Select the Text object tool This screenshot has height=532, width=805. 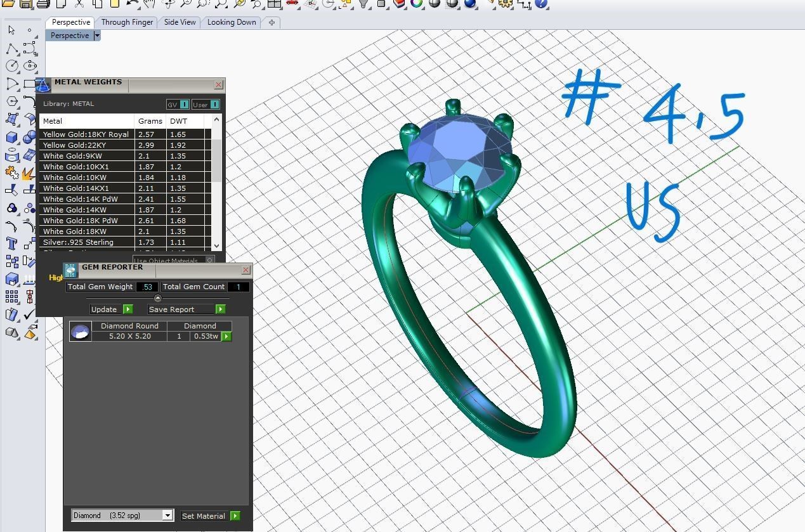click(11, 243)
